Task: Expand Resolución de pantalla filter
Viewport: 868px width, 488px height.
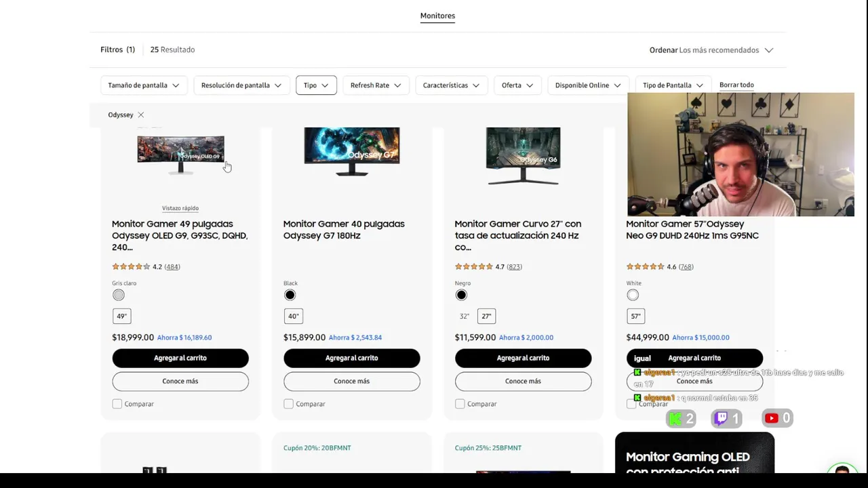Action: tap(241, 85)
